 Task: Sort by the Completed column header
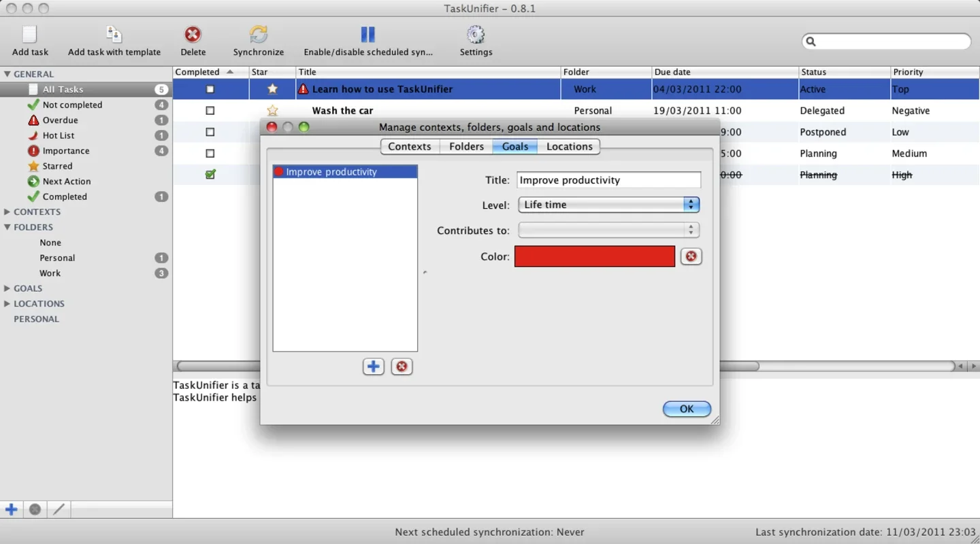pyautogui.click(x=210, y=72)
